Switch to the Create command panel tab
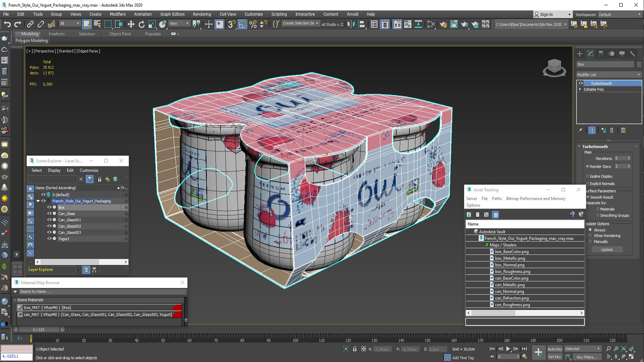This screenshot has height=362, width=644. (x=580, y=54)
